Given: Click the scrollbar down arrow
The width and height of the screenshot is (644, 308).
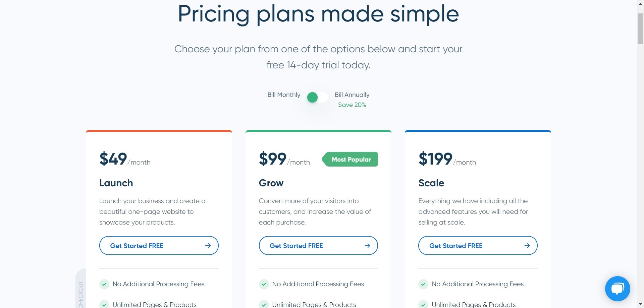Looking at the screenshot, I should [640, 305].
